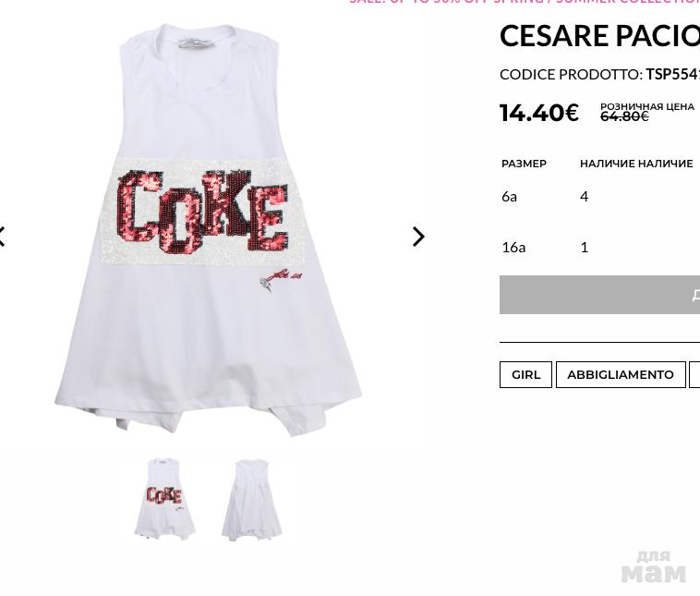Click the previous image arrow
The width and height of the screenshot is (700, 596).
coord(3,237)
